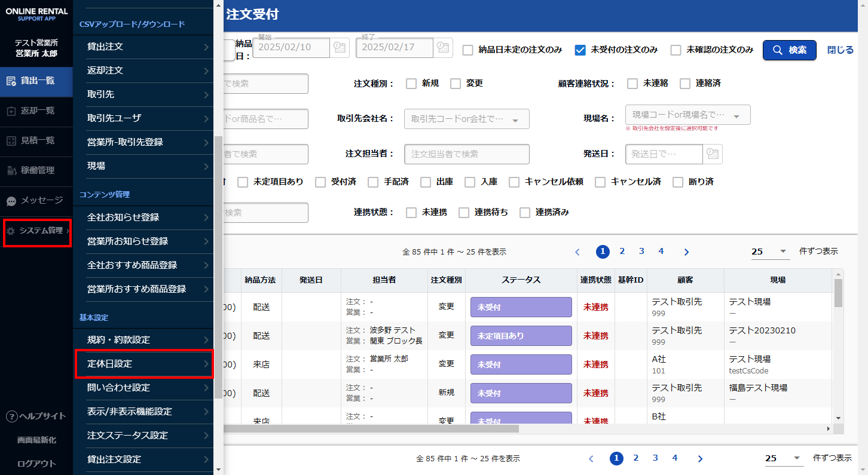Open 定休日設定 in the submenu

[x=144, y=364]
